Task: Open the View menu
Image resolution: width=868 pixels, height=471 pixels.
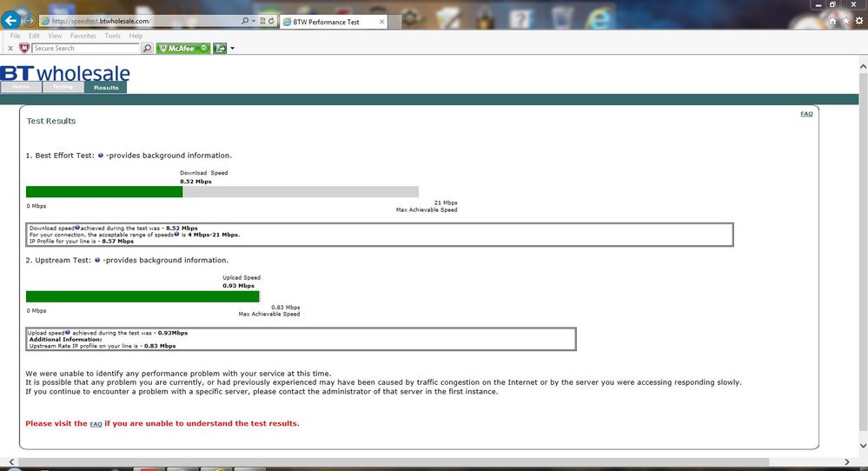Action: [55, 36]
